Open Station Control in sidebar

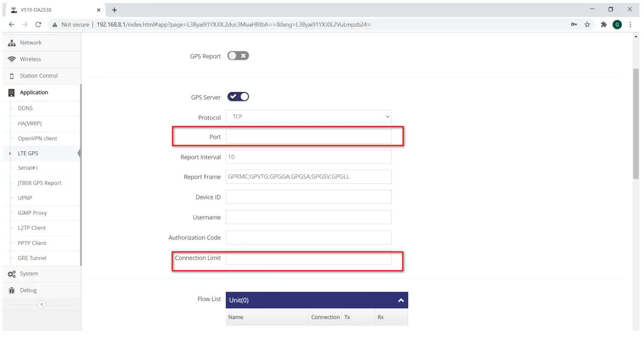pos(39,76)
